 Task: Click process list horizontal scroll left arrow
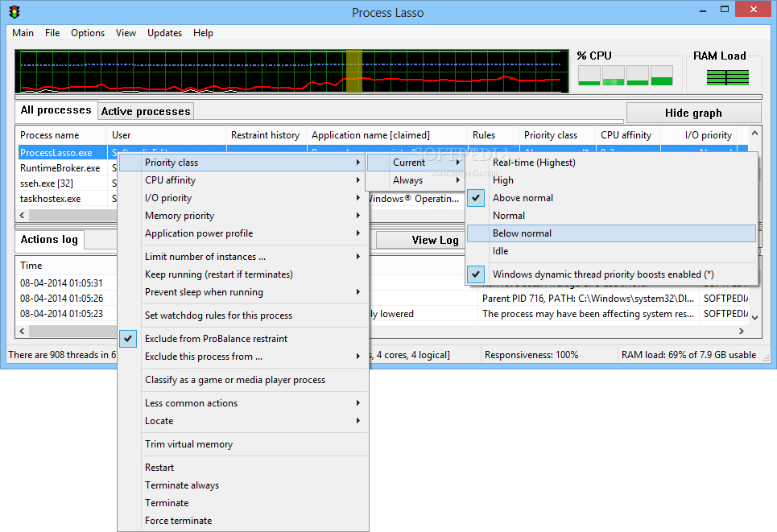[x=22, y=215]
